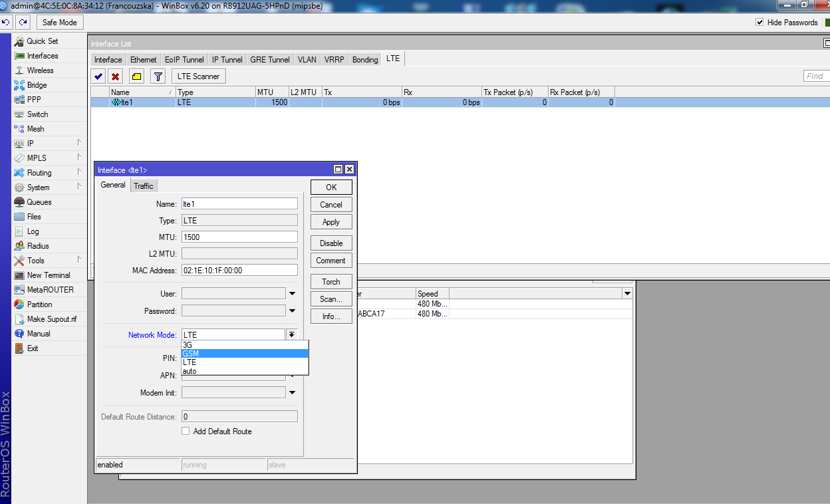830x504 pixels.
Task: Click into the MTU input field
Action: [239, 237]
